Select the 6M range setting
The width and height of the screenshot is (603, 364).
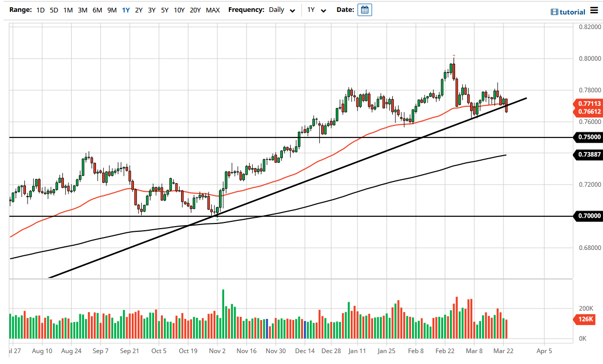pos(97,10)
